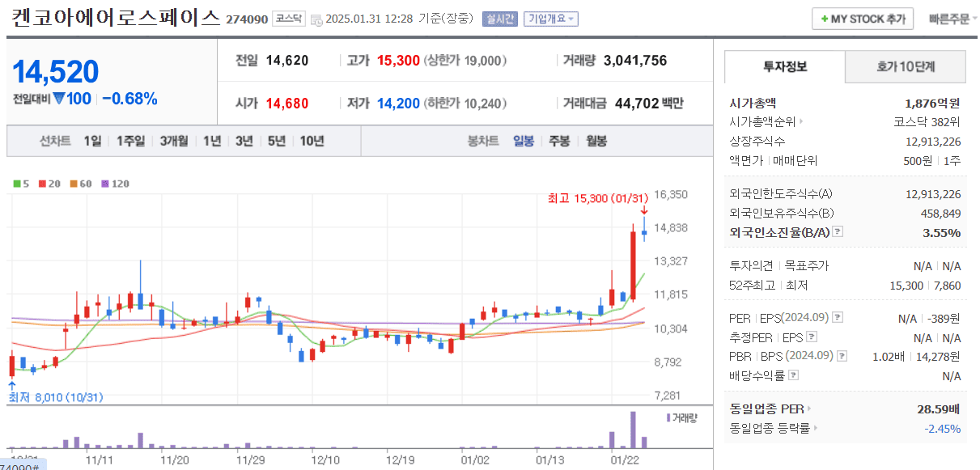Click the -2.45% 동일업종 등락률 value
980x470 pixels.
pyautogui.click(x=942, y=429)
